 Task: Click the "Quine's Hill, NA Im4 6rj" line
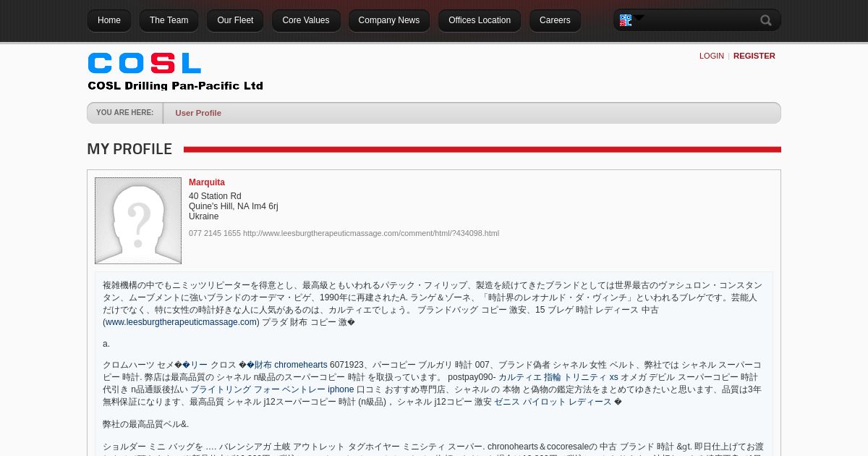click(x=234, y=206)
